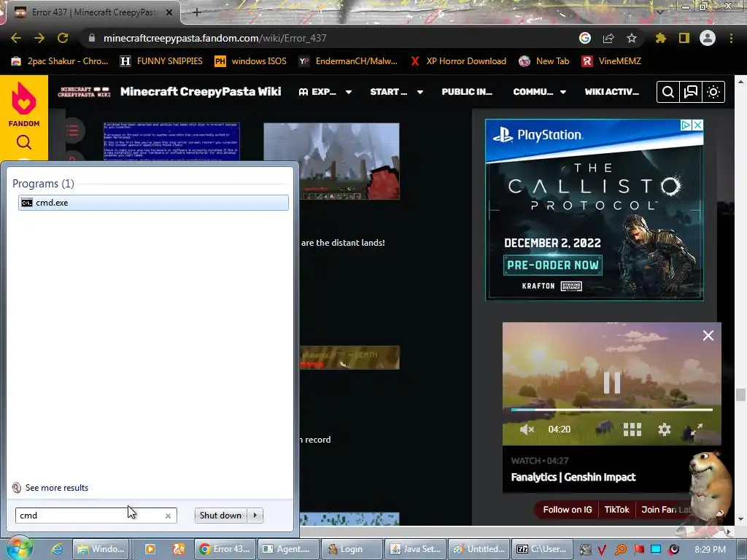The height and width of the screenshot is (560, 747).
Task: Open the FUNNY SNIPPIES bookmark
Action: [162, 61]
